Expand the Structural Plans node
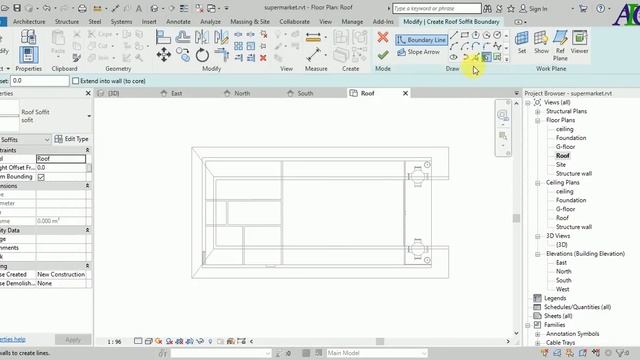This screenshot has width=640, height=360. 538,111
